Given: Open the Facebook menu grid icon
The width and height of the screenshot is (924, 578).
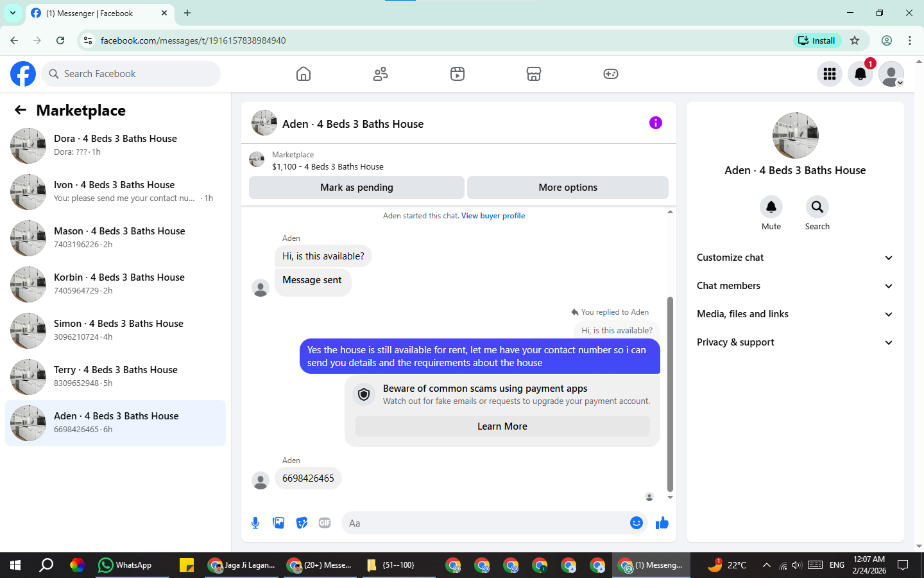Looking at the screenshot, I should click(830, 74).
